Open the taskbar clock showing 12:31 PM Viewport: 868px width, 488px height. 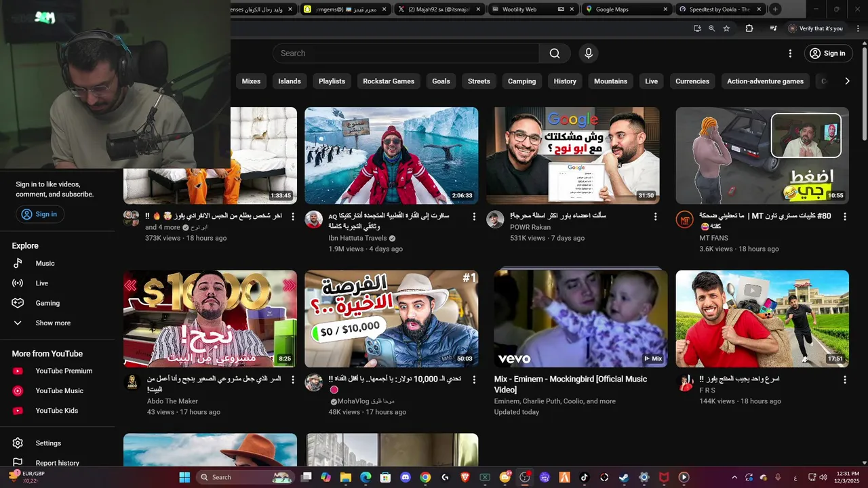point(848,477)
